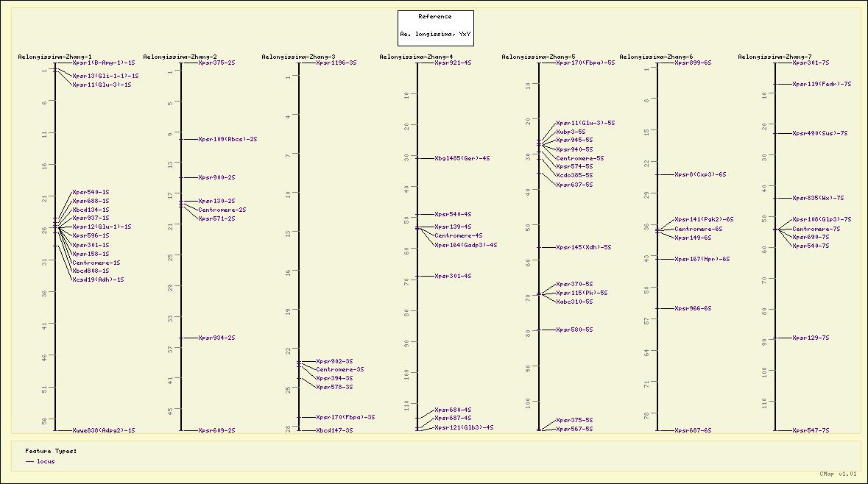The width and height of the screenshot is (868, 484).
Task: Select the Xpsr934-2S locus
Action: (216, 338)
